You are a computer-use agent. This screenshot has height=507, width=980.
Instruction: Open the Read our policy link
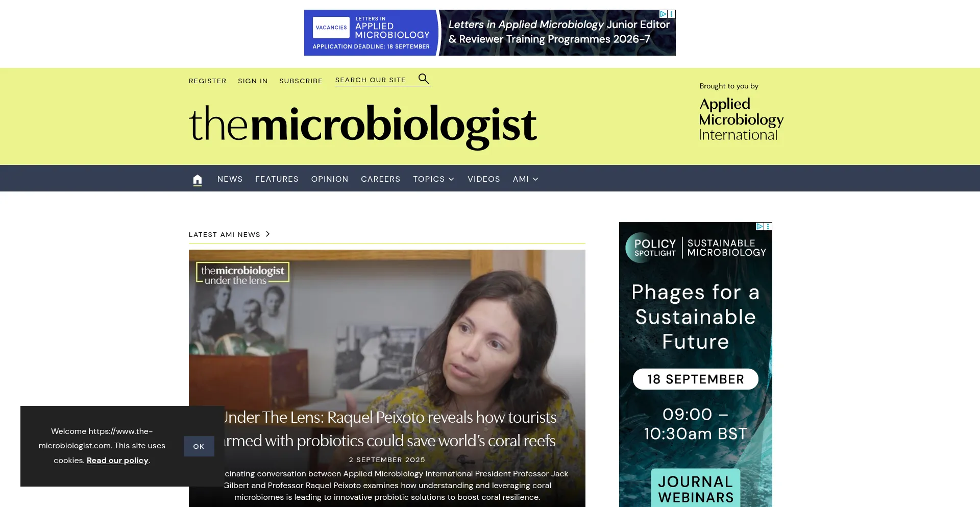(117, 460)
